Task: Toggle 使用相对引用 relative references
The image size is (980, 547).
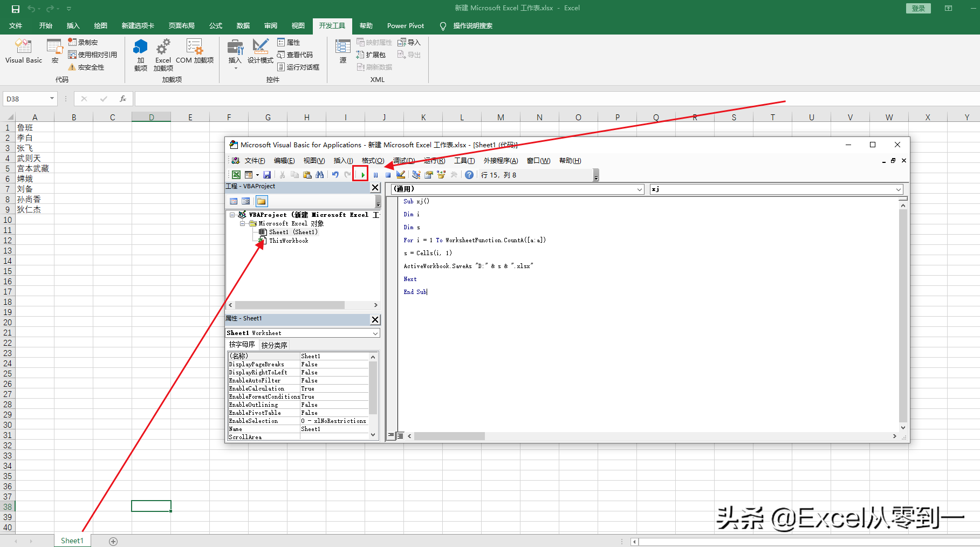Action: point(93,54)
